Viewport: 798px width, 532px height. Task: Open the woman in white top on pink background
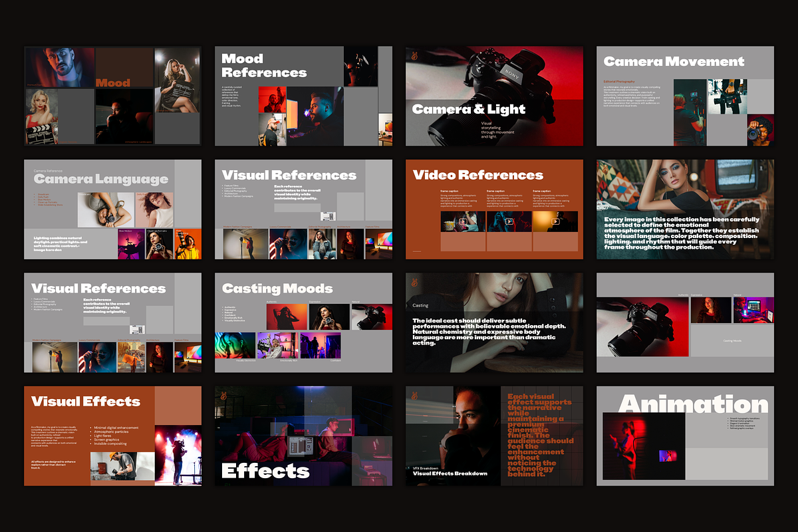(x=154, y=210)
